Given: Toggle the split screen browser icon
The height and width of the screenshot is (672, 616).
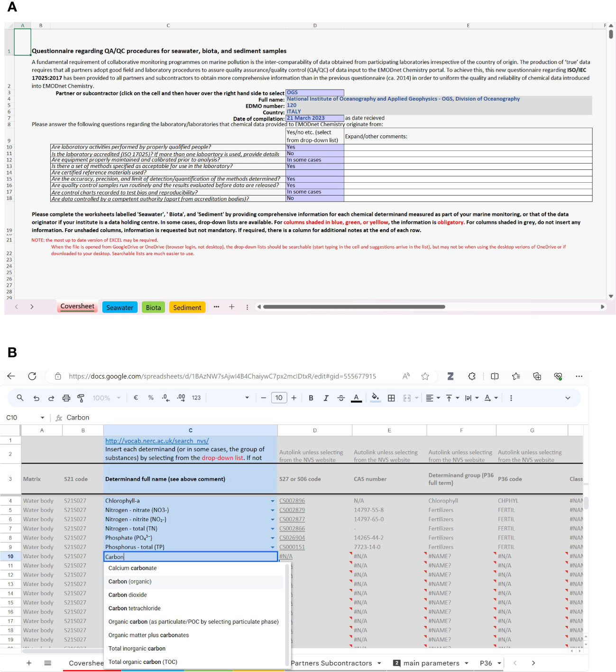Looking at the screenshot, I should click(495, 376).
